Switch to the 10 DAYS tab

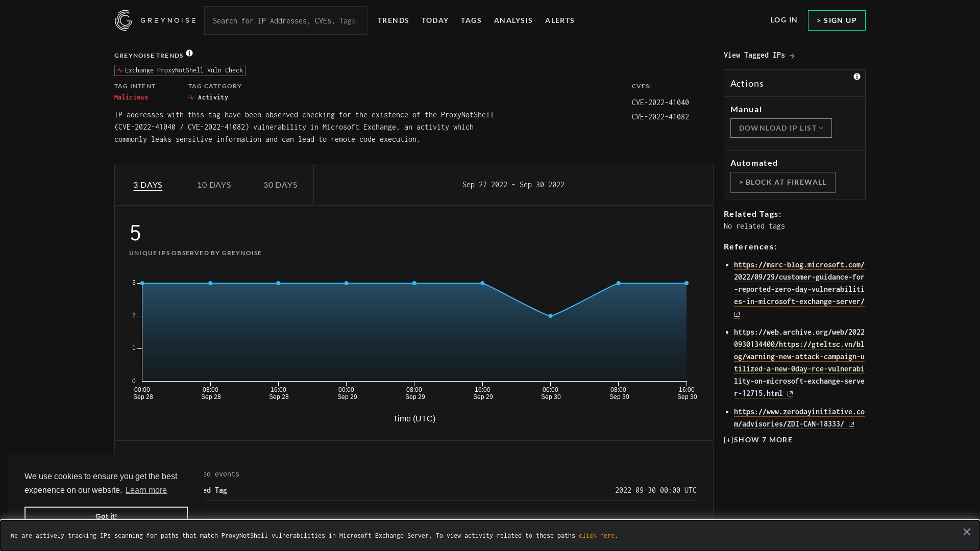click(214, 185)
